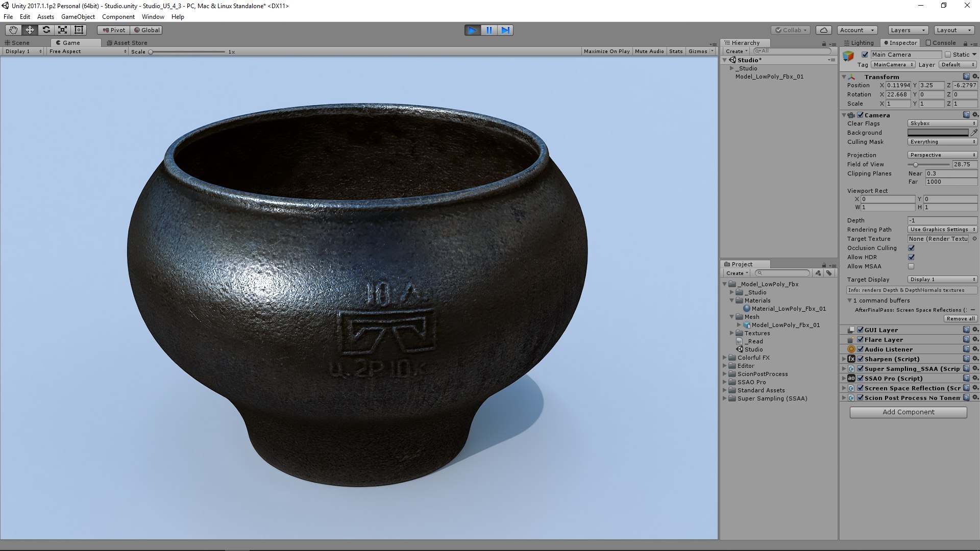This screenshot has height=551, width=980.
Task: Disable Occlusion Culling checkbox
Action: (911, 248)
